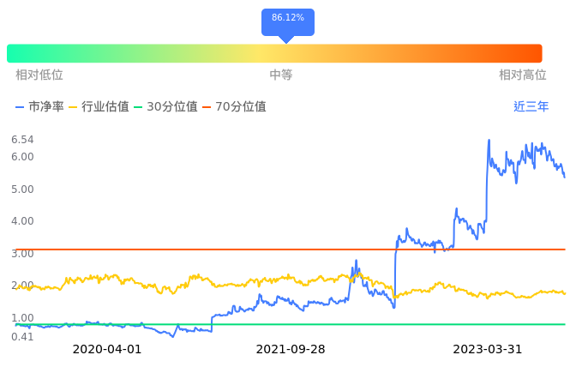Select the 相对低位 label

pyautogui.click(x=39, y=75)
